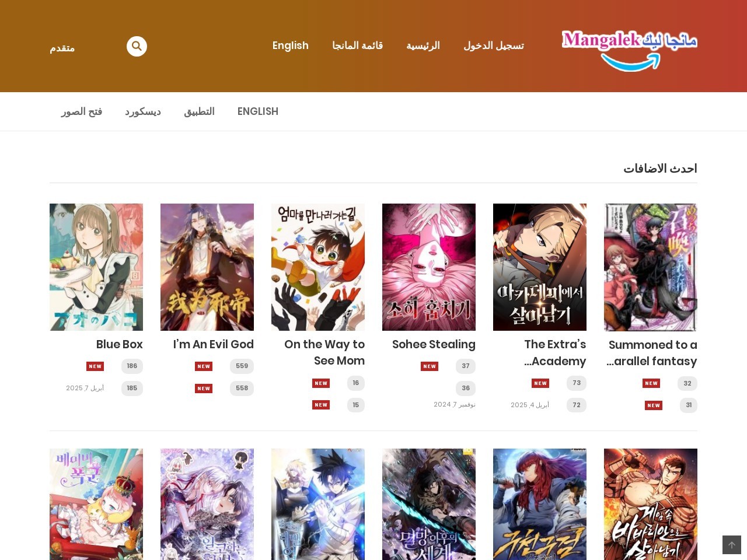Open Sohee Stealing chapter 36

(466, 388)
